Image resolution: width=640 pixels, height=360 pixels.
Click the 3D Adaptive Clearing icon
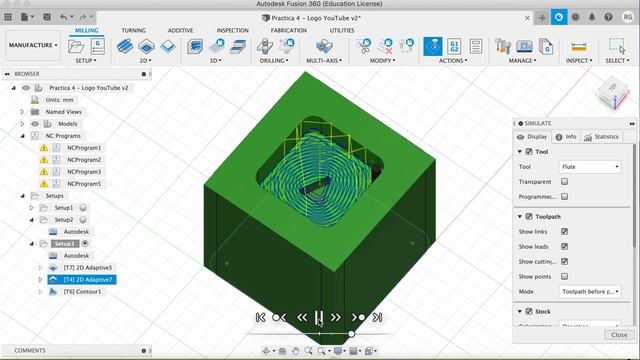click(x=195, y=46)
